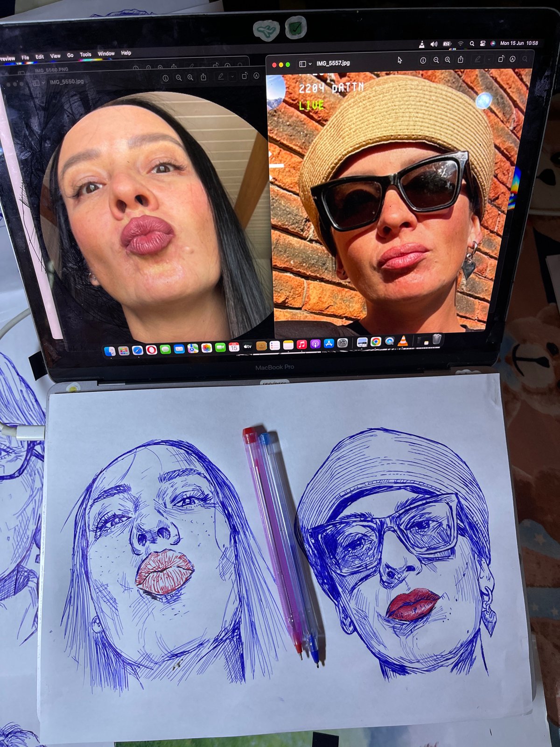This screenshot has width=560, height=747.
Task: Open Calendar from the Dock
Action: coord(234,347)
